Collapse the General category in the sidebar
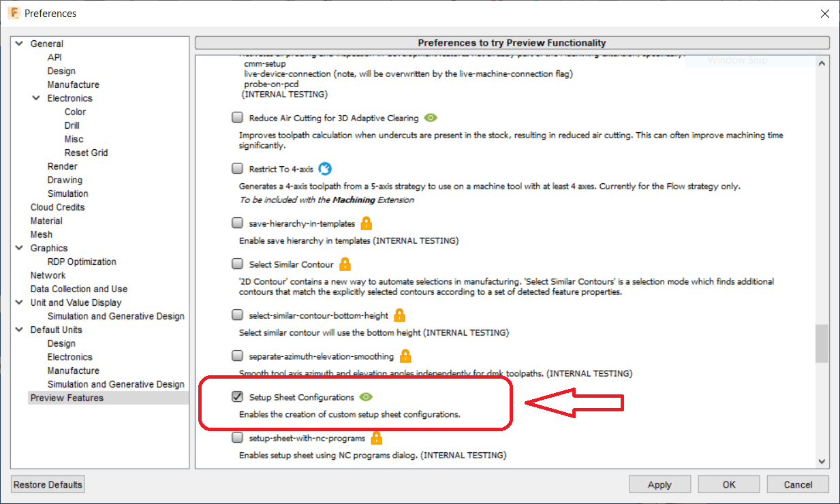Image resolution: width=840 pixels, height=504 pixels. tap(19, 43)
